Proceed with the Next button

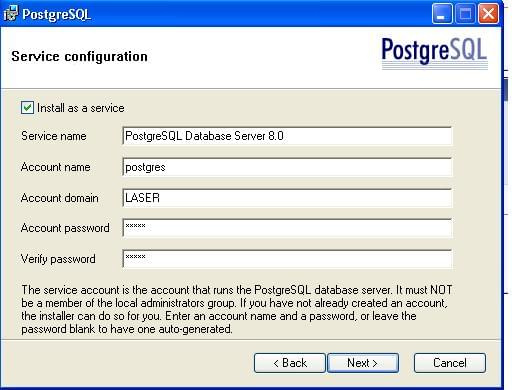[x=363, y=363]
